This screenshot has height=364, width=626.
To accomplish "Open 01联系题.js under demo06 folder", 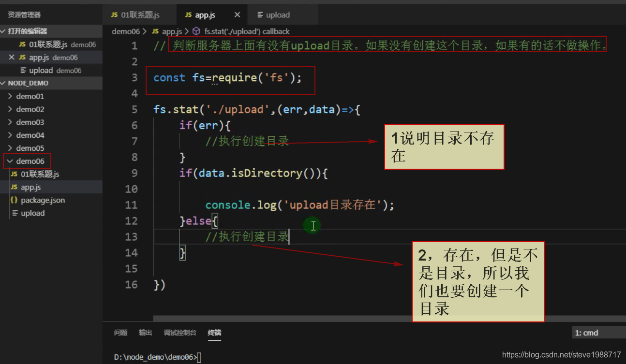I will [51, 174].
